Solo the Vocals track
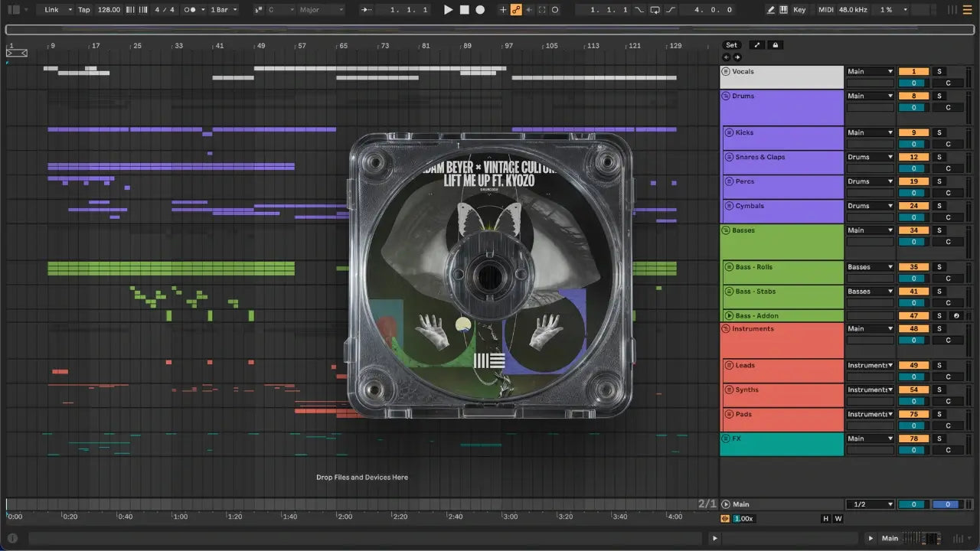 [x=939, y=72]
